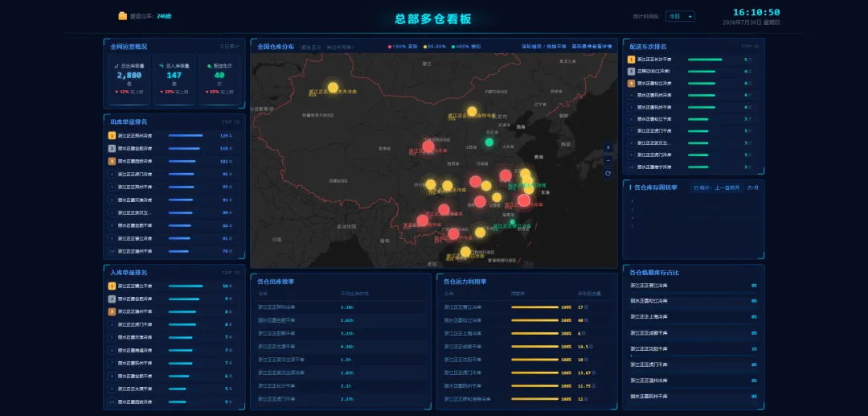Click the 3.27h value in 各仓出库效率
The height and width of the screenshot is (416, 868).
pyautogui.click(x=347, y=399)
